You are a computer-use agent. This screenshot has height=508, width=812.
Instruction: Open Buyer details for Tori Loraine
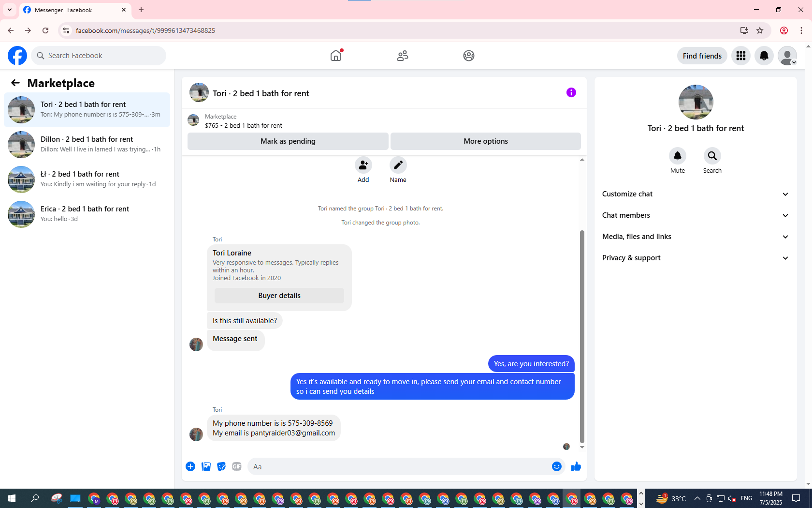[279, 296]
